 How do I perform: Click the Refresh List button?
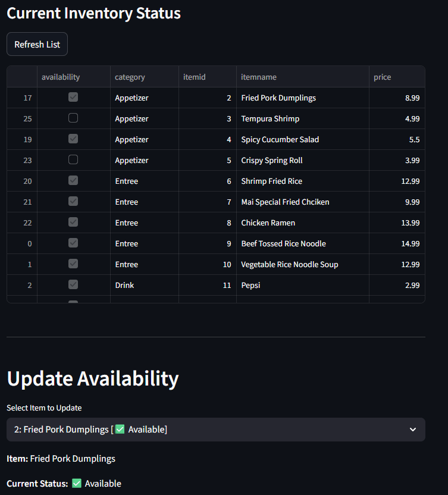tap(37, 44)
